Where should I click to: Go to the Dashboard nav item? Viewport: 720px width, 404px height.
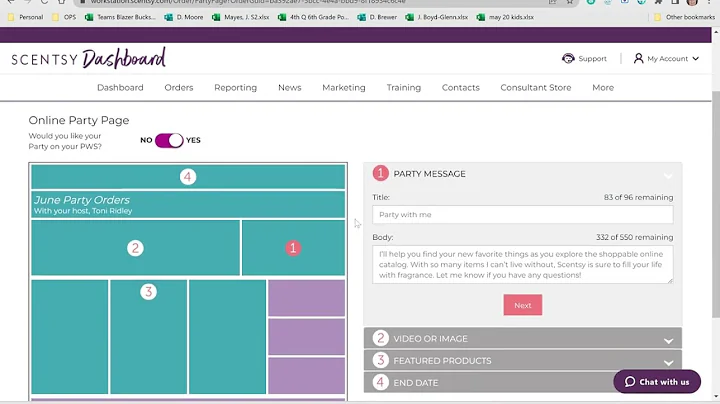coord(120,88)
